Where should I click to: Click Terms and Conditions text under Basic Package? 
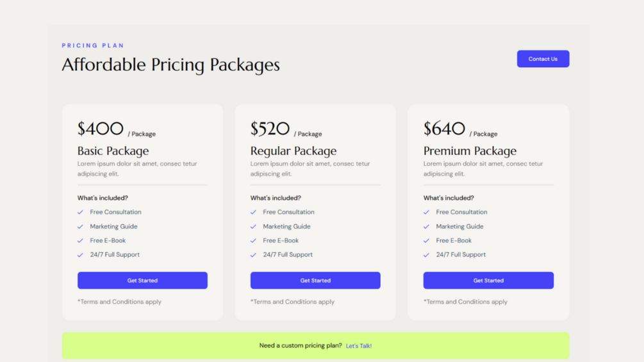click(120, 302)
